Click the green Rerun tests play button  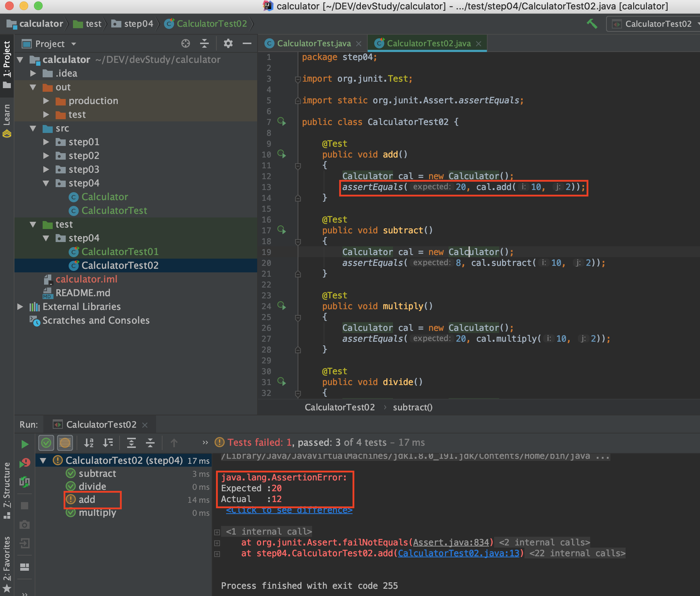pos(25,444)
